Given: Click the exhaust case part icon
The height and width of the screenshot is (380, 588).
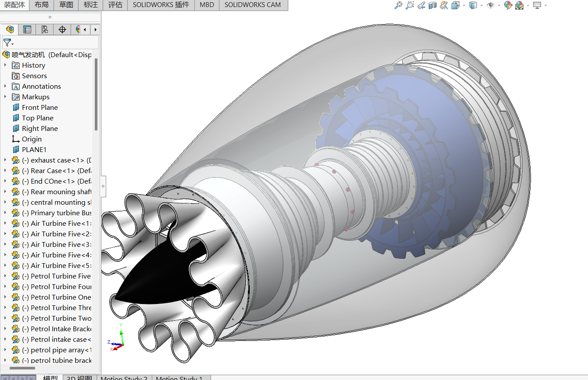Looking at the screenshot, I should (x=16, y=160).
